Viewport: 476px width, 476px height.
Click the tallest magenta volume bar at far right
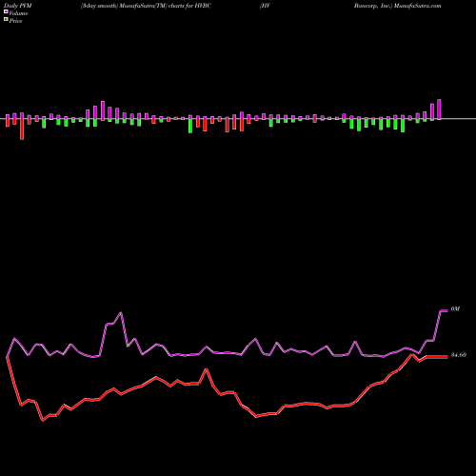pyautogui.click(x=439, y=109)
